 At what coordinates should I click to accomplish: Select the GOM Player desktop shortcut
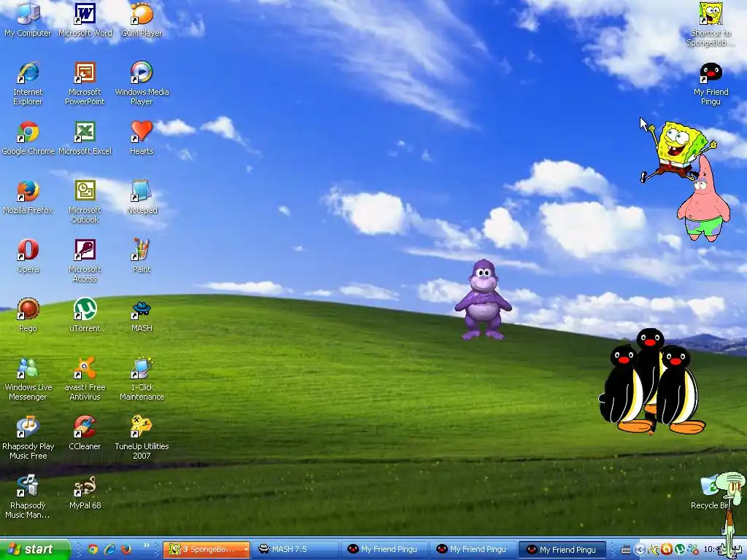click(142, 20)
